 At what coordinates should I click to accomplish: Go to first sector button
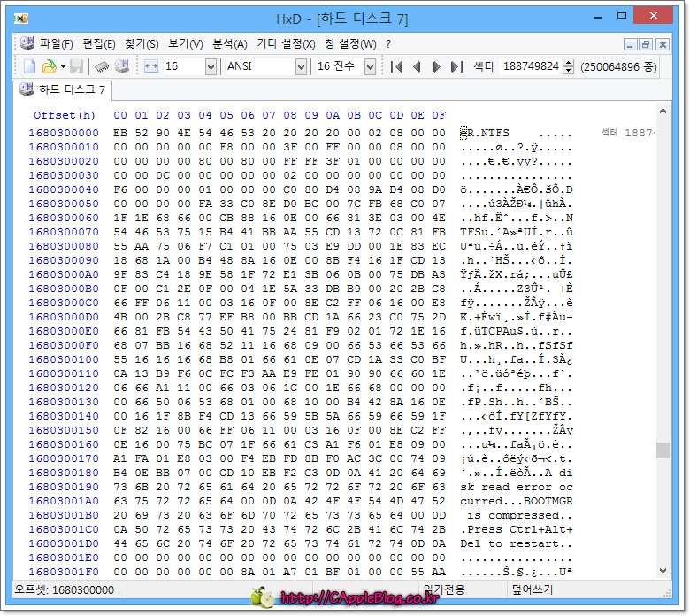(396, 67)
